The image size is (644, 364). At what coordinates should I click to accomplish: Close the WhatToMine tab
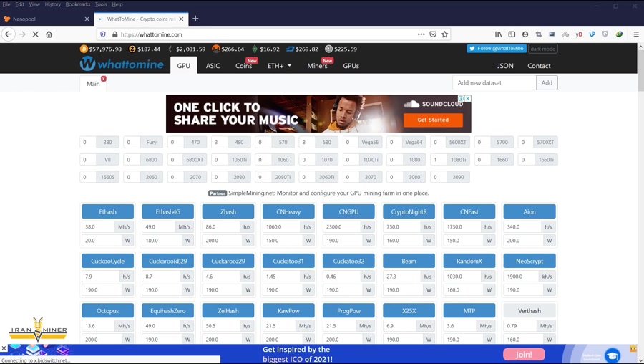click(x=181, y=19)
